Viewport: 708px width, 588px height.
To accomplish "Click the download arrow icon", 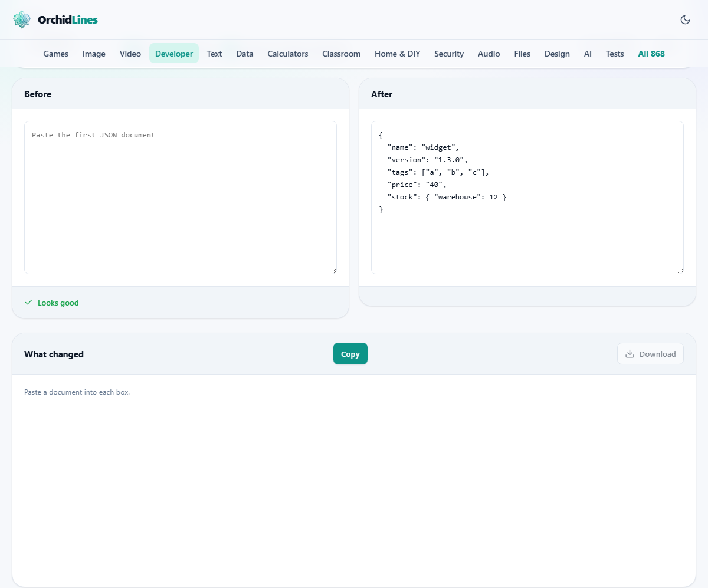I will coord(630,354).
